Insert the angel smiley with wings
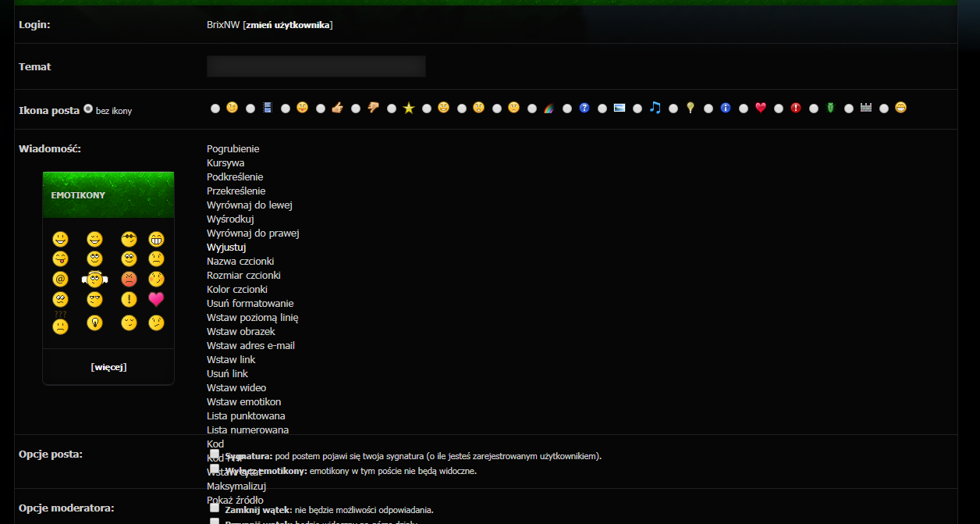Image resolution: width=980 pixels, height=524 pixels. 95,279
